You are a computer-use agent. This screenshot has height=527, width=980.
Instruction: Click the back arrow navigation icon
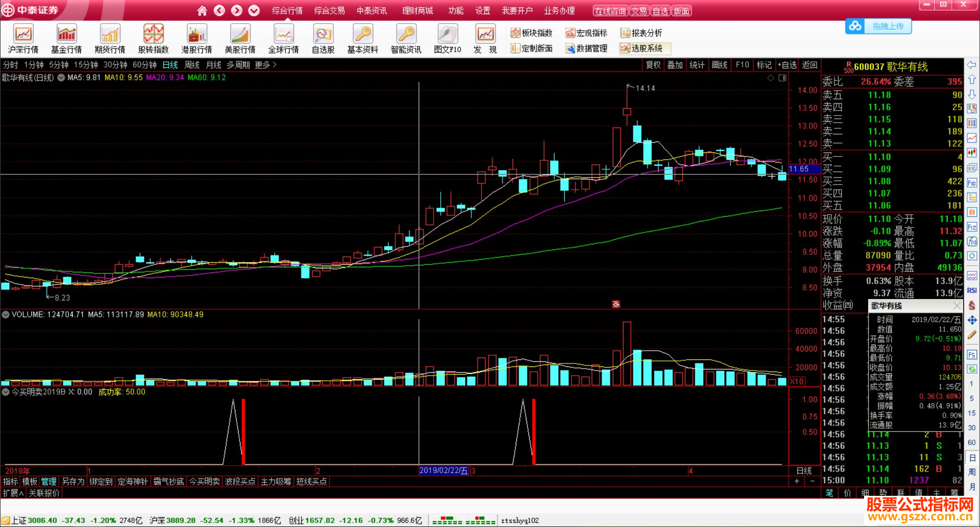pyautogui.click(x=219, y=10)
